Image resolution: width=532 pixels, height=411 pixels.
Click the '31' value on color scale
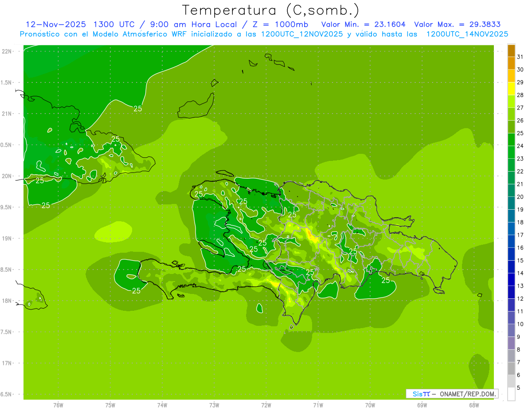520,57
